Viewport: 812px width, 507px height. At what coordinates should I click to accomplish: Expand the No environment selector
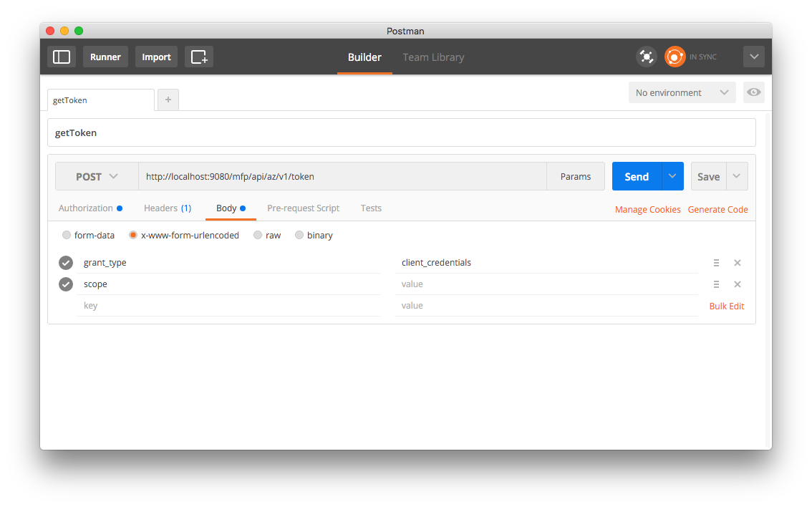pos(682,92)
